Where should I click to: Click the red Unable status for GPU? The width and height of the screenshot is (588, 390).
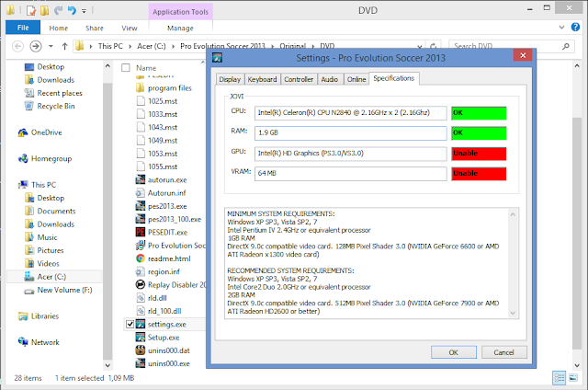[x=479, y=154]
